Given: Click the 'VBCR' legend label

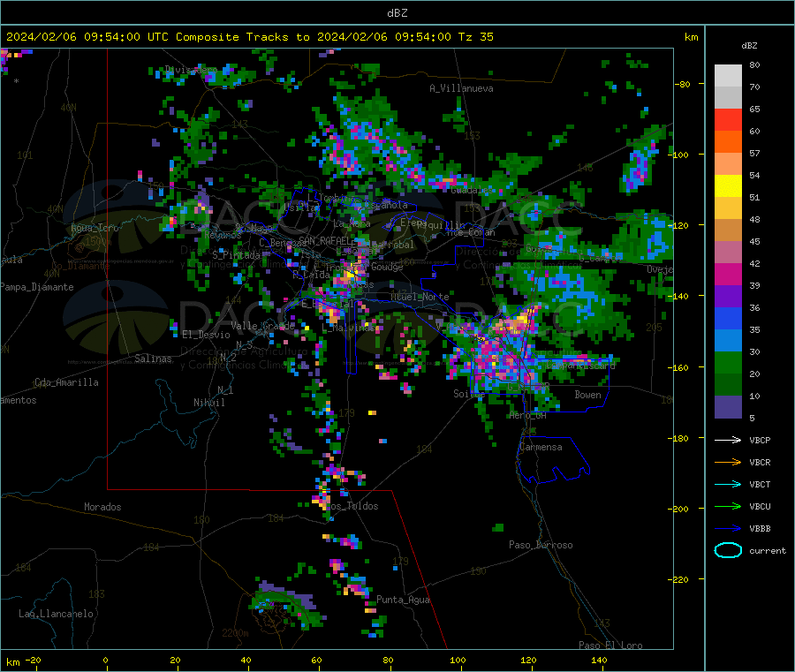Looking at the screenshot, I should coord(760,462).
